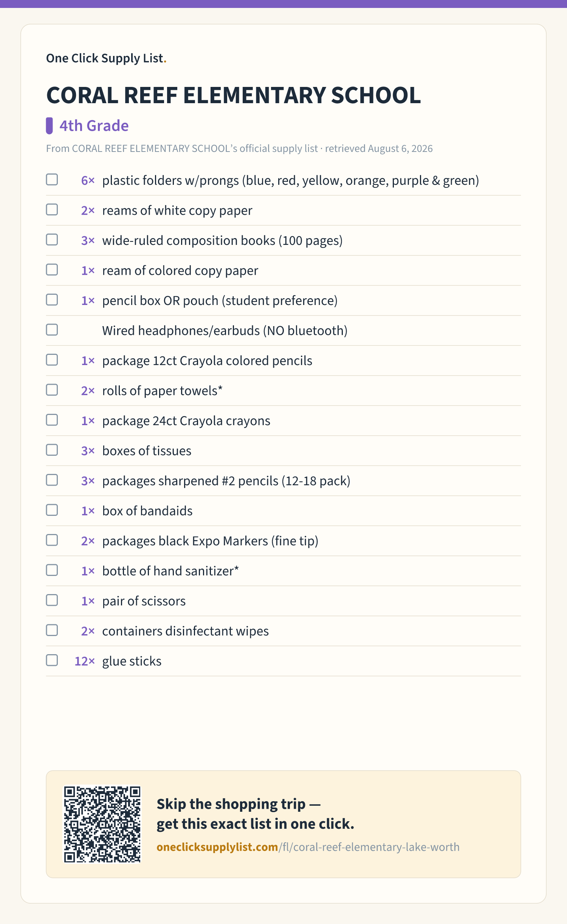The width and height of the screenshot is (567, 924).
Task: Select the disinfectant wipes checkbox
Action: point(52,630)
